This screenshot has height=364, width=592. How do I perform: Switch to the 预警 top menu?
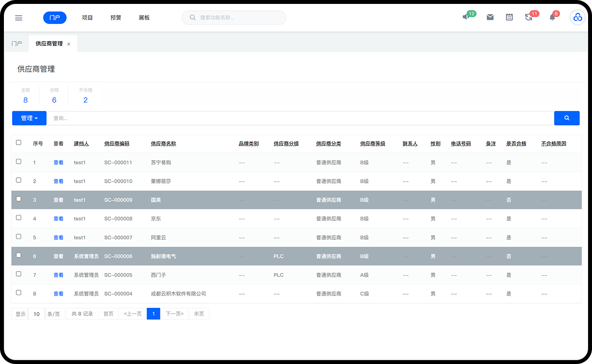click(x=115, y=18)
